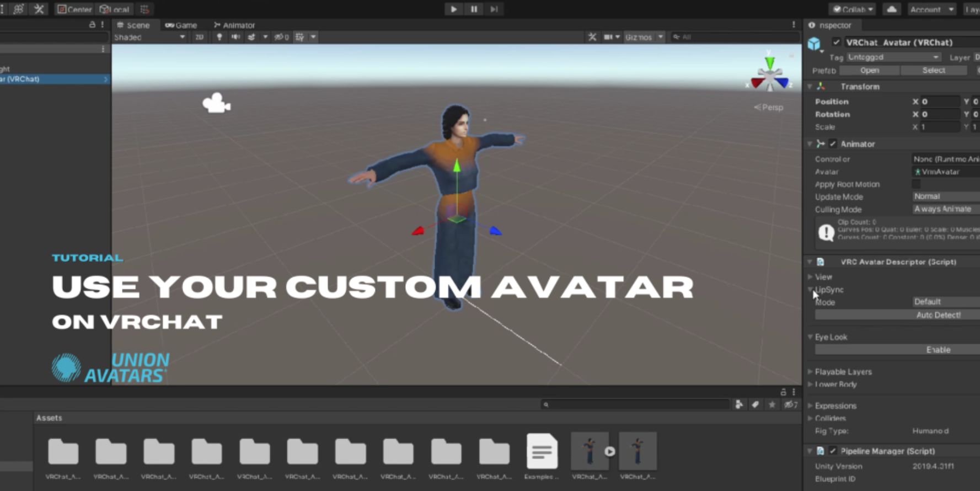Select the camera gizmo in Scene
980x491 pixels.
point(216,103)
